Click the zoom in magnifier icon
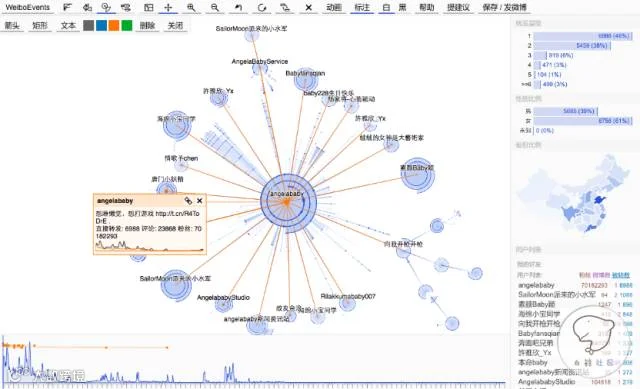 191,7
